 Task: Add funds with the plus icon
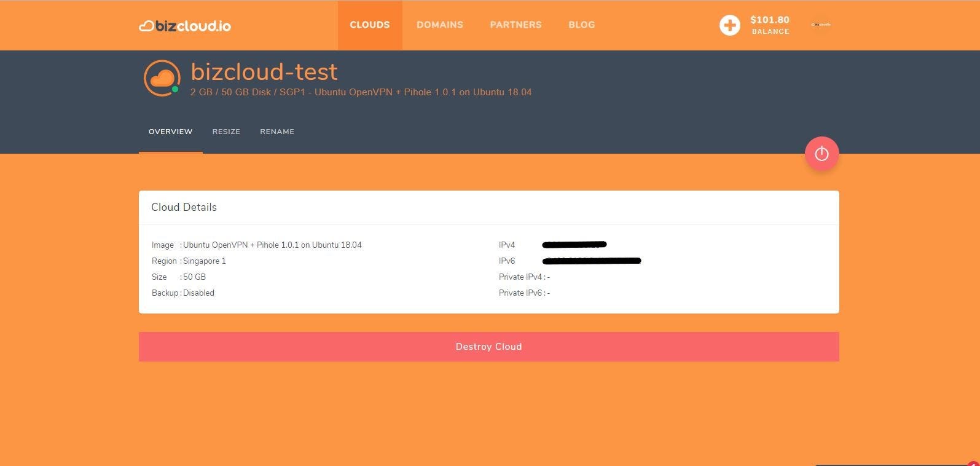(x=730, y=25)
